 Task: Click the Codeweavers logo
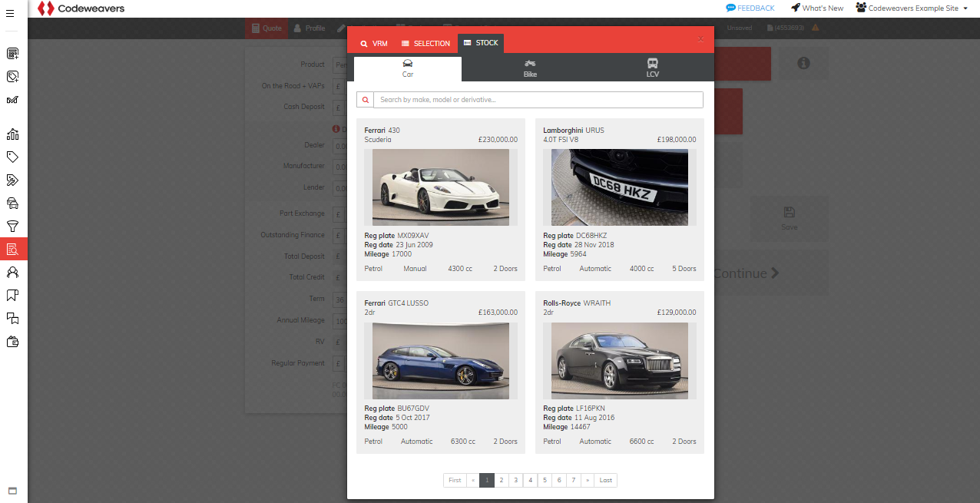tap(81, 8)
